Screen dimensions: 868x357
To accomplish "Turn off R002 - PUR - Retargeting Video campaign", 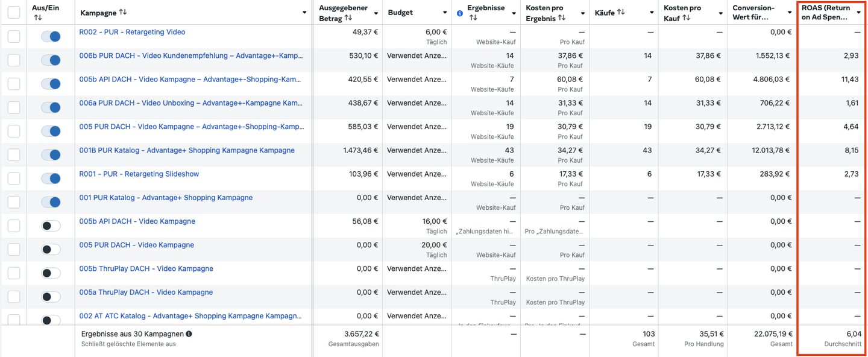I will [51, 36].
